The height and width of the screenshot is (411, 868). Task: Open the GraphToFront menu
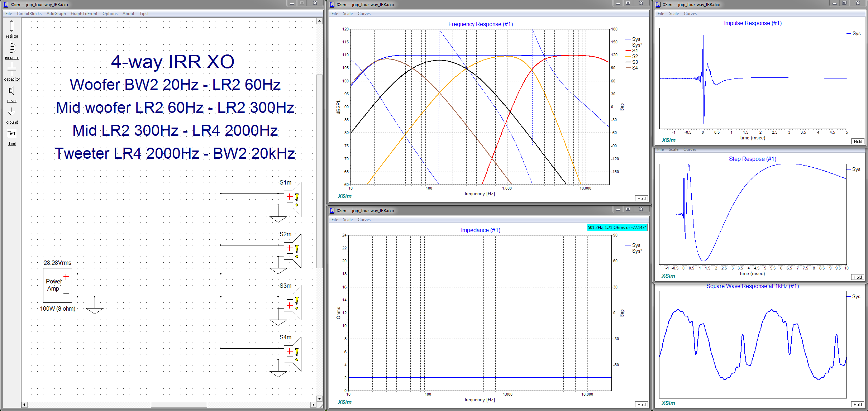click(x=84, y=14)
